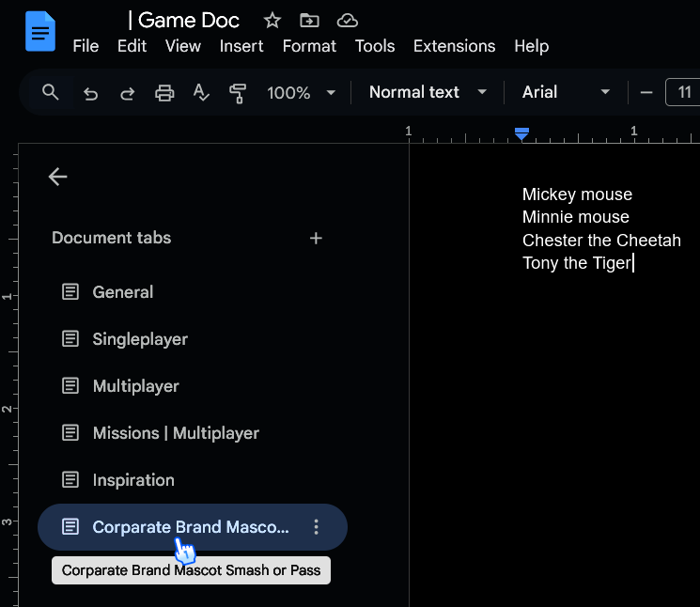
Task: Open the Help menu
Action: pos(531,46)
